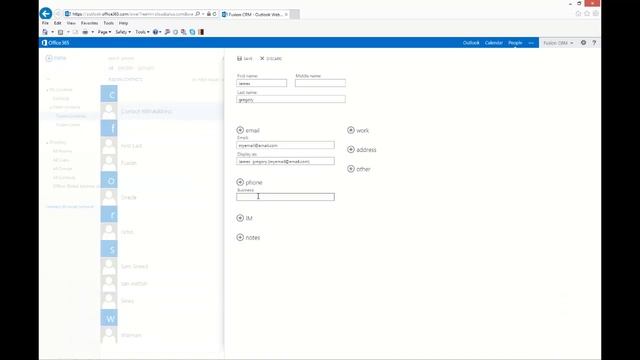Open the settings gear in Office 365 header
Image resolution: width=640 pixels, height=360 pixels.
pyautogui.click(x=583, y=42)
